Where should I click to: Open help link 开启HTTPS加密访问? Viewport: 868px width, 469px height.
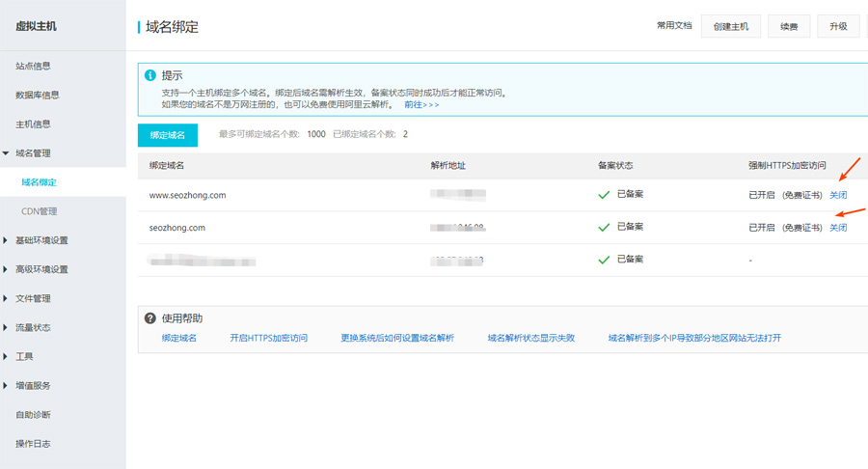coord(268,339)
